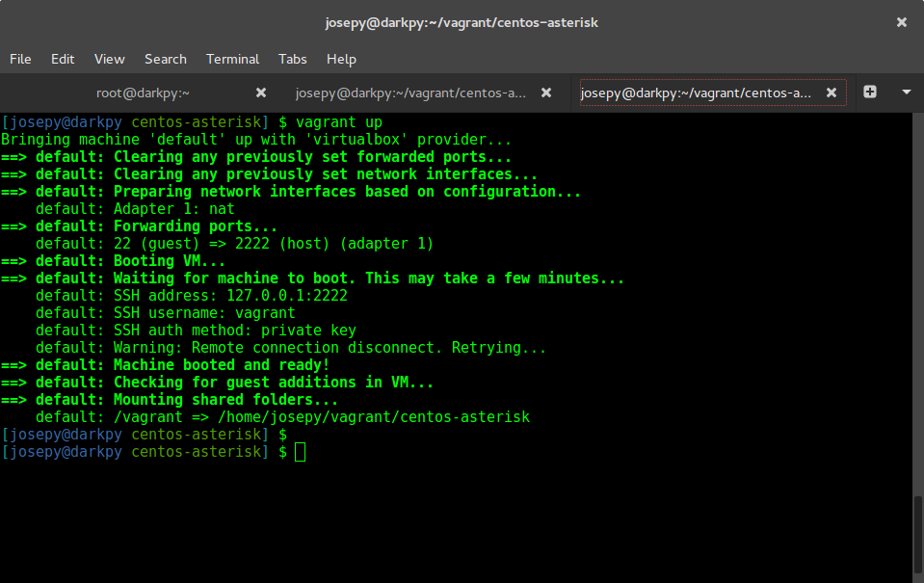Click the window close icon
This screenshot has height=583, width=924.
(x=901, y=21)
